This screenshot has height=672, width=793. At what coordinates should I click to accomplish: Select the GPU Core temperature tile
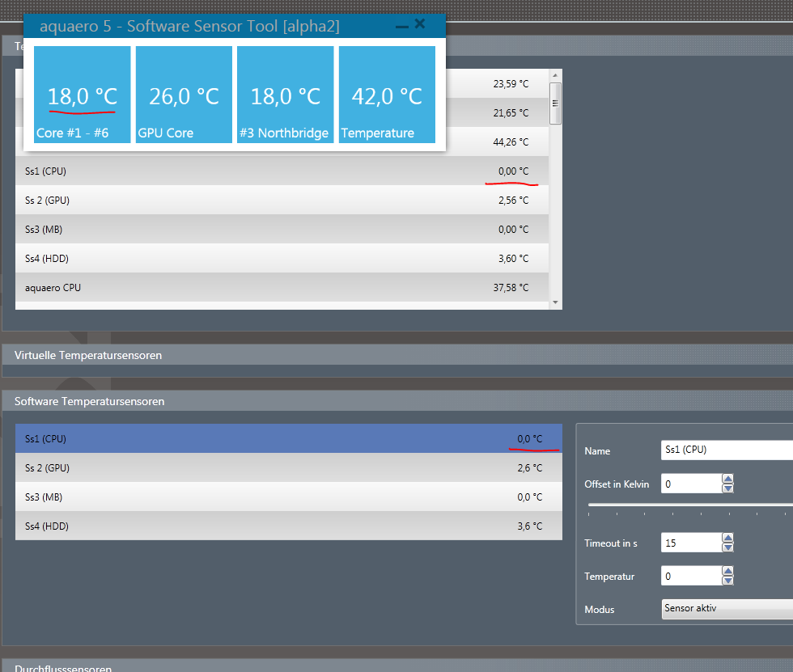click(184, 95)
